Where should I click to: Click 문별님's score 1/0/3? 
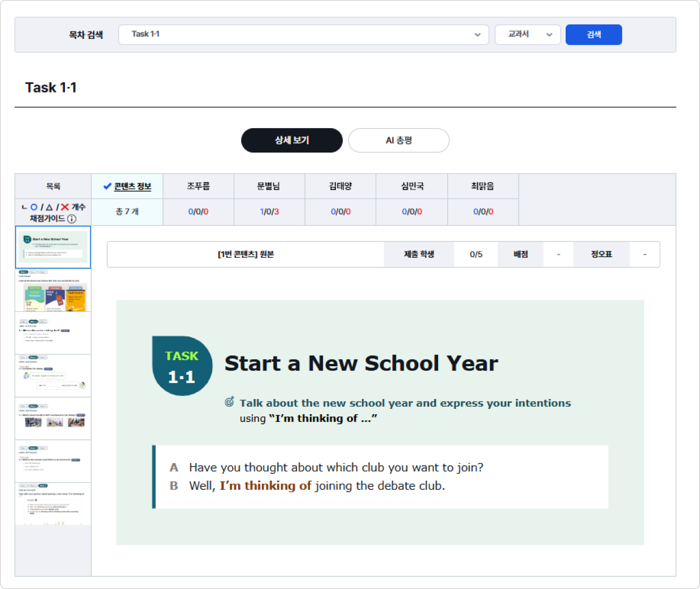269,212
